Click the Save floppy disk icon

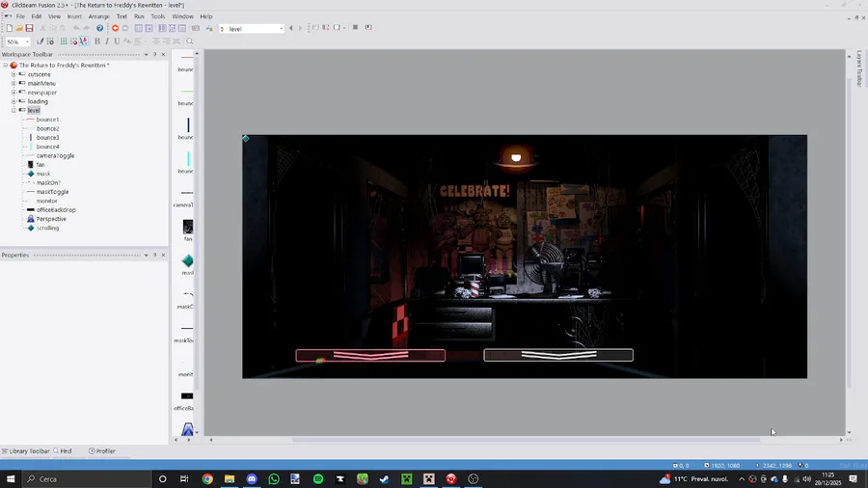pyautogui.click(x=29, y=28)
